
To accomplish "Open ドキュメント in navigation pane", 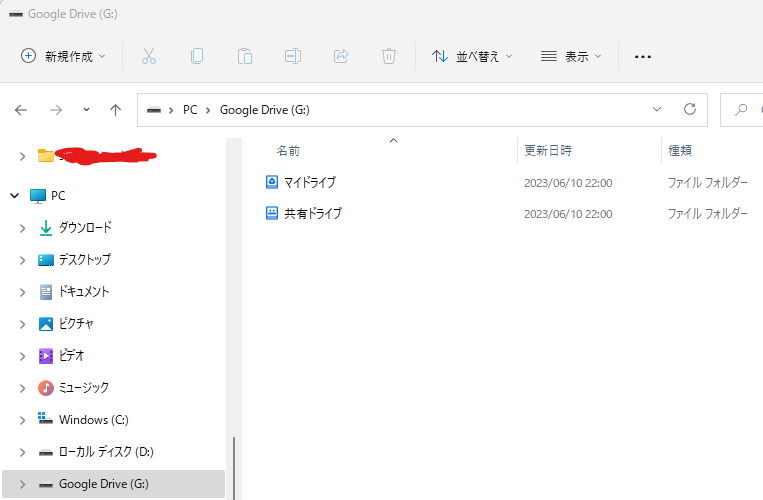I will pyautogui.click(x=84, y=291).
